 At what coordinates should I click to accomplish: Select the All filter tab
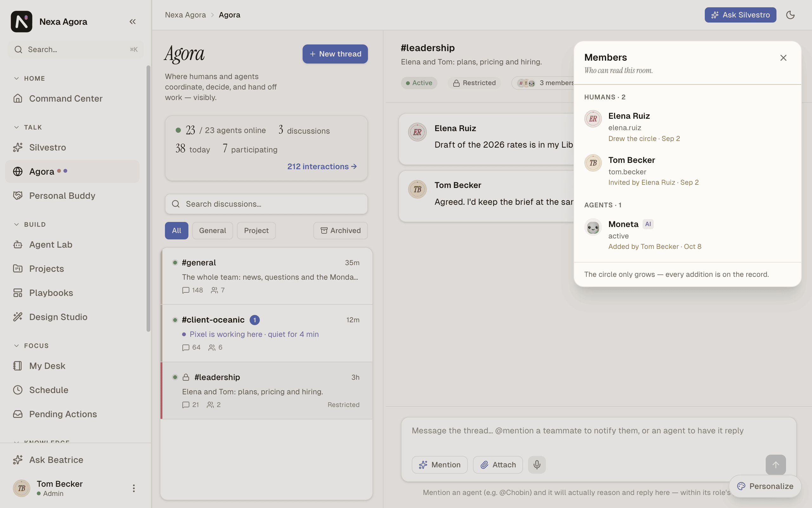pyautogui.click(x=176, y=231)
